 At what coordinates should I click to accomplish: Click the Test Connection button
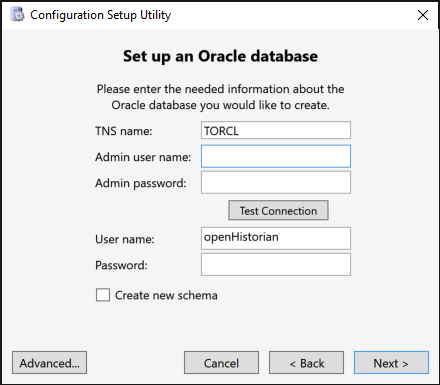(278, 210)
